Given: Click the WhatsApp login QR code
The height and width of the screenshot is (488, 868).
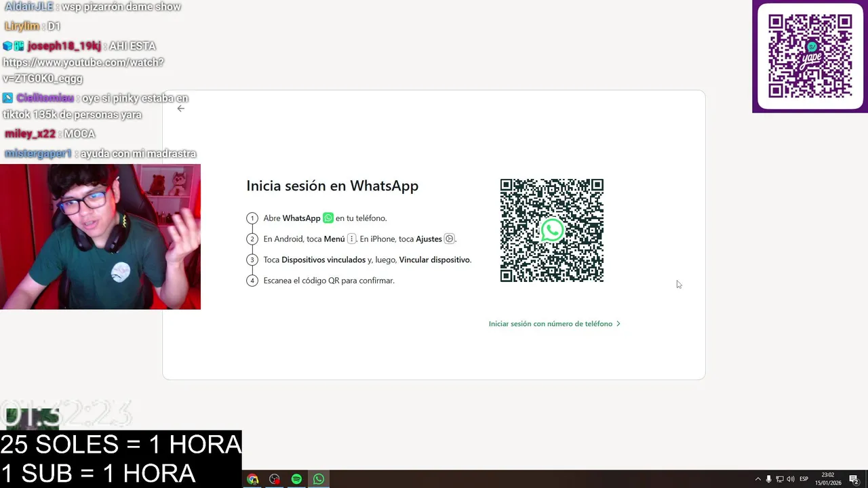Looking at the screenshot, I should pyautogui.click(x=552, y=230).
